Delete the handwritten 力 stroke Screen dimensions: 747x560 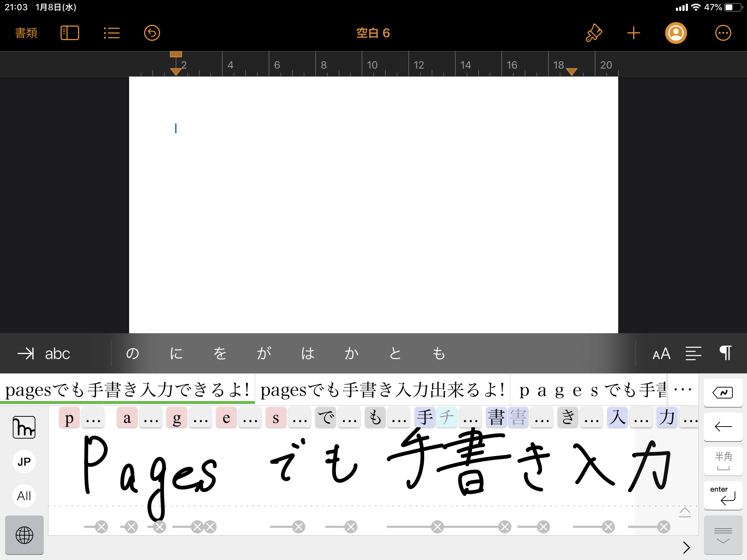click(664, 527)
